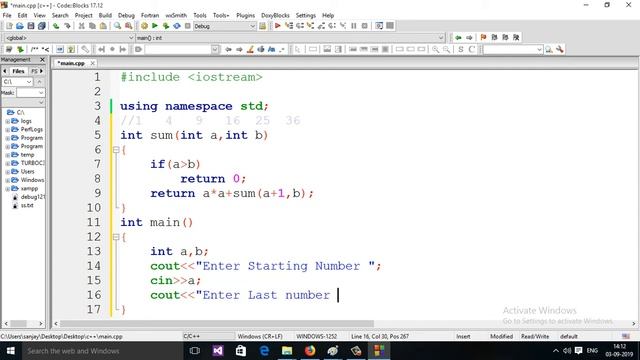Open the wxSmith menu
Image resolution: width=640 pixels, height=360 pixels.
(x=176, y=16)
